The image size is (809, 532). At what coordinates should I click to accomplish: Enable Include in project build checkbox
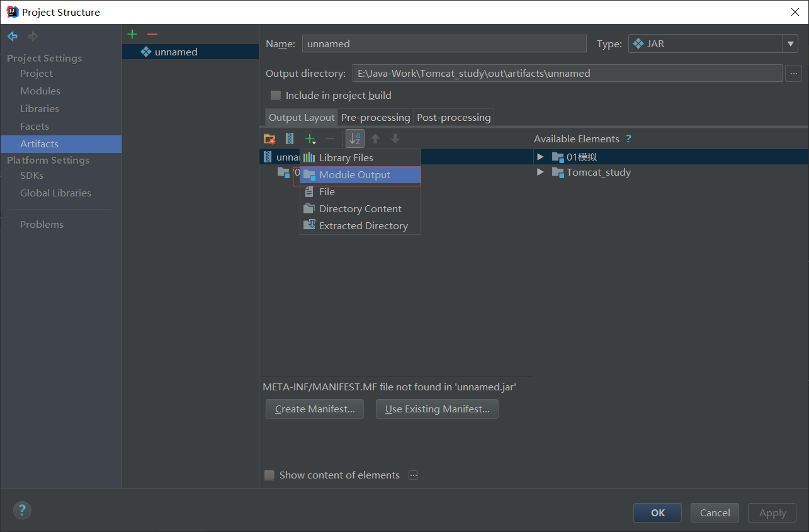tap(275, 96)
